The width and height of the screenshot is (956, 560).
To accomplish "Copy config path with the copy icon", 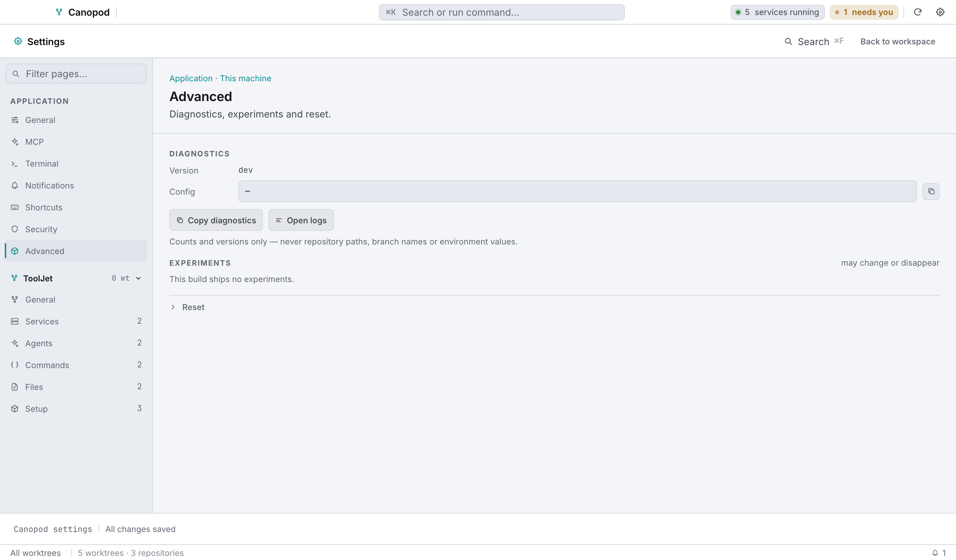I will pos(931,191).
